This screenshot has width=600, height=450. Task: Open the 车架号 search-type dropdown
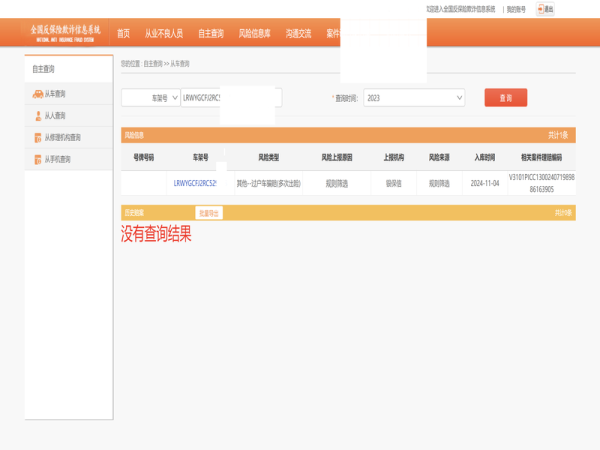tap(151, 98)
